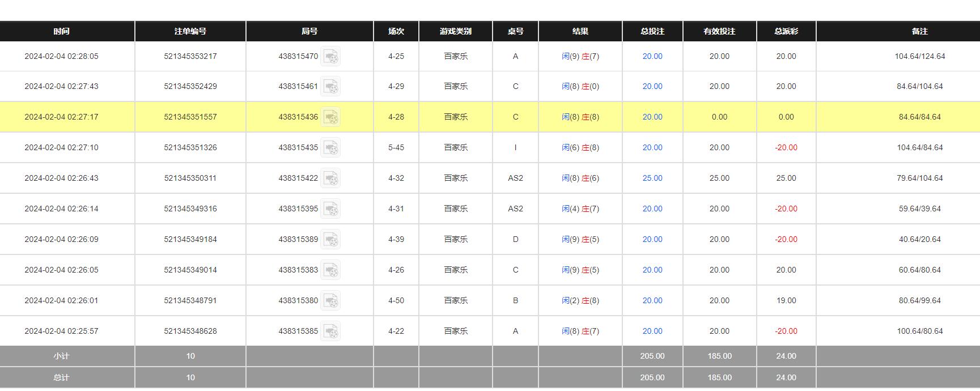Screen dimensions: 980x391
Task: Click video icon next to 438315422
Action: click(330, 178)
